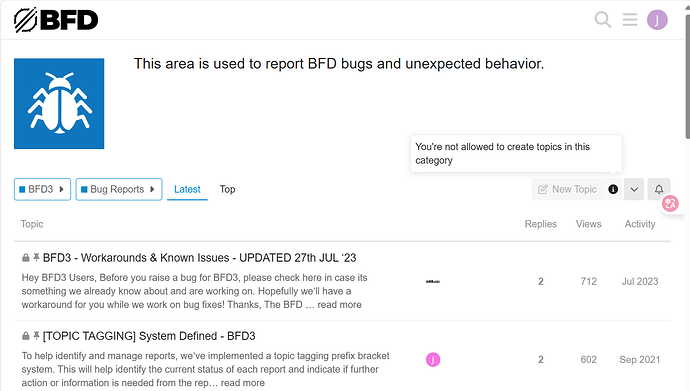Switch to the Latest tab

(187, 189)
